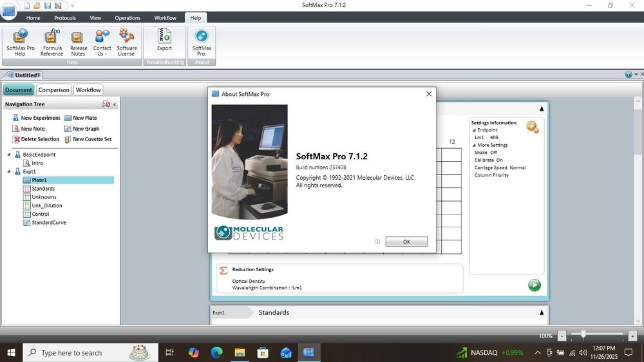Switch to the Home ribbon tab

(33, 18)
